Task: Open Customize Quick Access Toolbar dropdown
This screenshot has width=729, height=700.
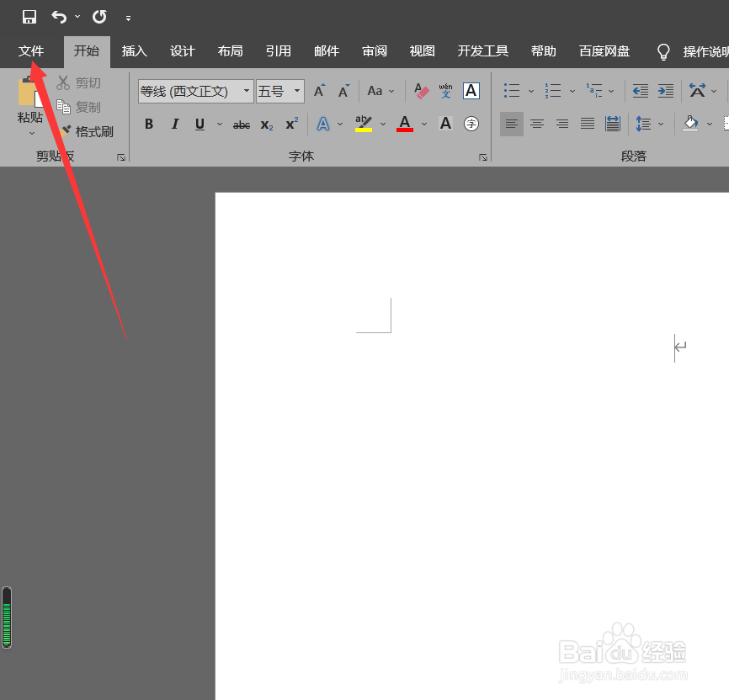Action: pyautogui.click(x=128, y=19)
